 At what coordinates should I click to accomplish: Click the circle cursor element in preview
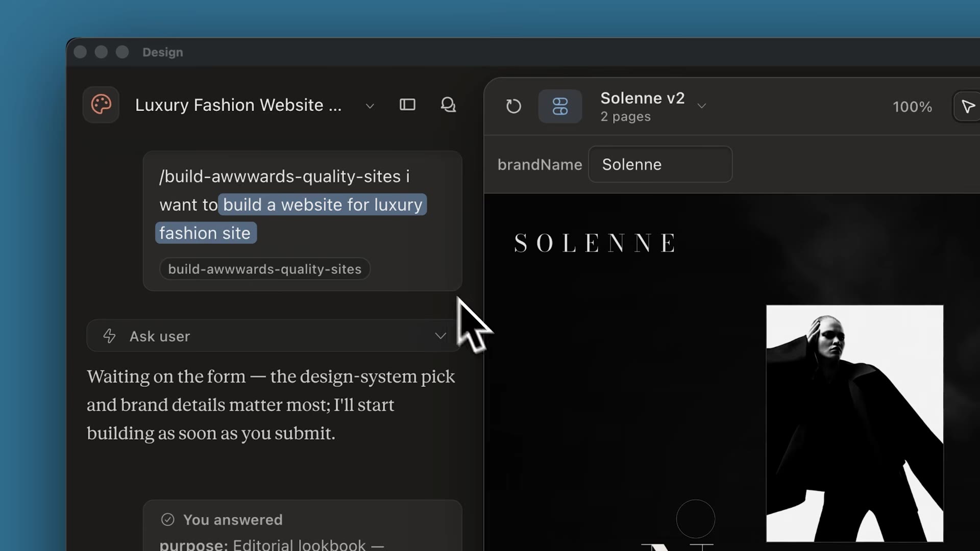point(695,519)
